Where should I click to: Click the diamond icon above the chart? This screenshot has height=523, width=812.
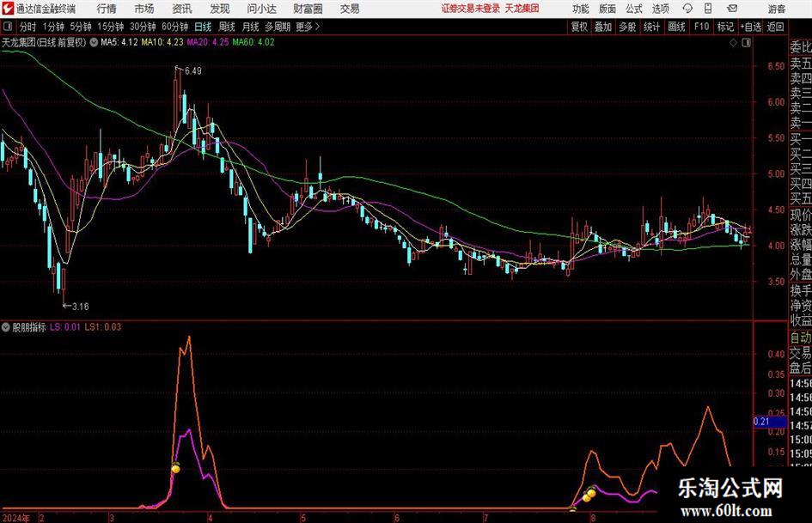click(733, 42)
